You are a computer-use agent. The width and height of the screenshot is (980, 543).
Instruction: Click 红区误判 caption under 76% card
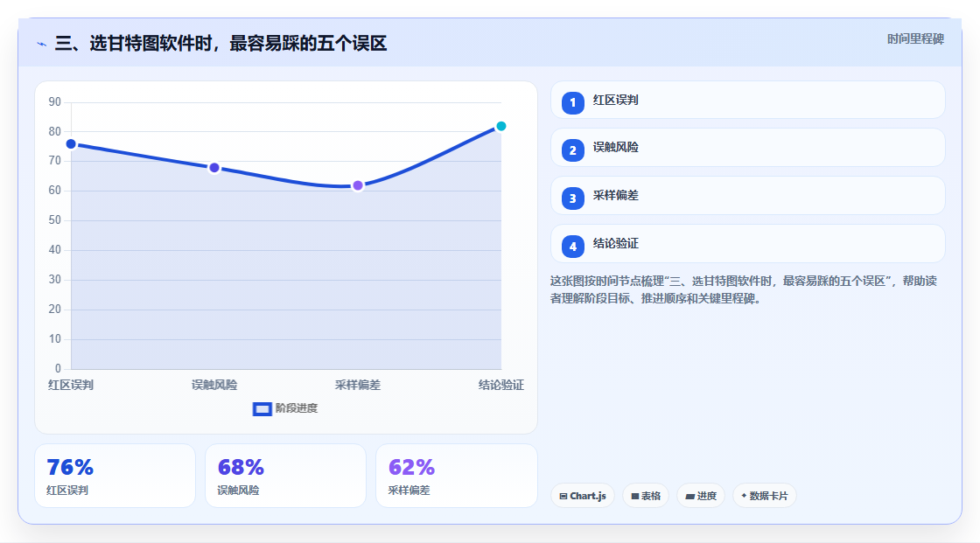(67, 491)
